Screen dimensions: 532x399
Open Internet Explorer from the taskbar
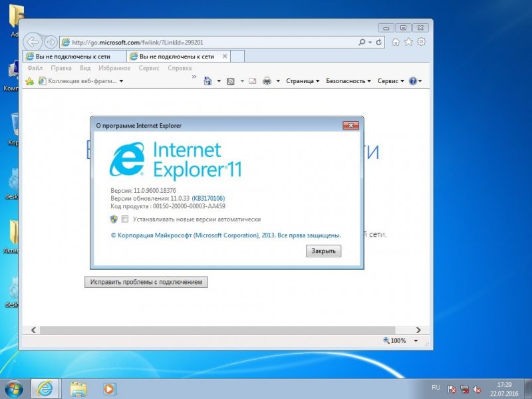pyautogui.click(x=45, y=388)
